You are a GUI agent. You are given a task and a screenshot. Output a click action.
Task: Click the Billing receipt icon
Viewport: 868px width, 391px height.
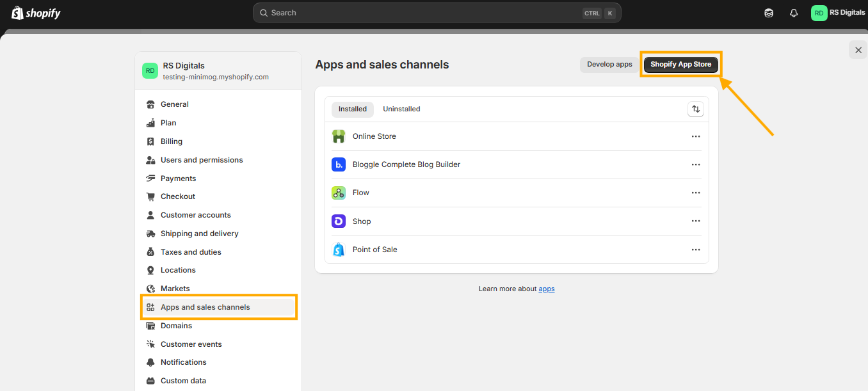pos(150,141)
